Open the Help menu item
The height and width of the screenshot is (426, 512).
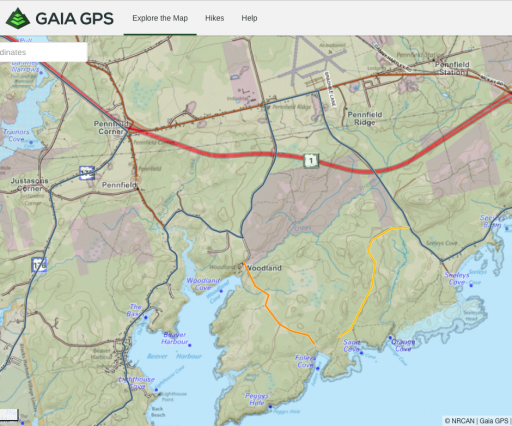pos(249,18)
